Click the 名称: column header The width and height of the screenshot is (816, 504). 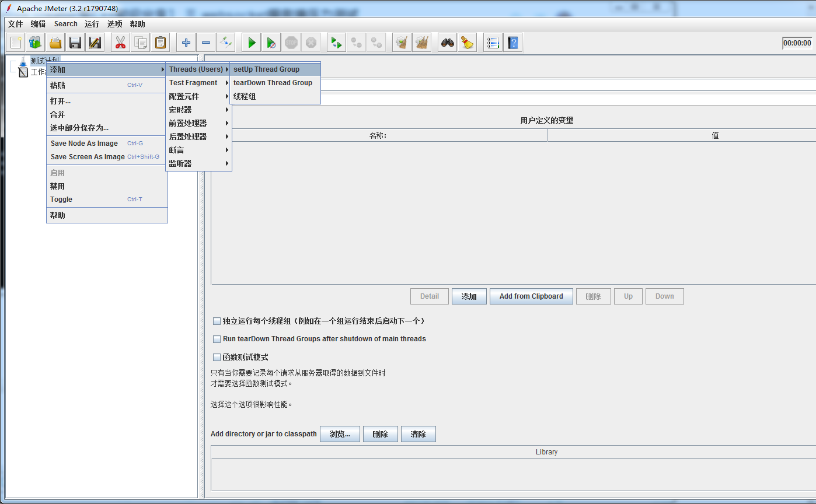[379, 135]
